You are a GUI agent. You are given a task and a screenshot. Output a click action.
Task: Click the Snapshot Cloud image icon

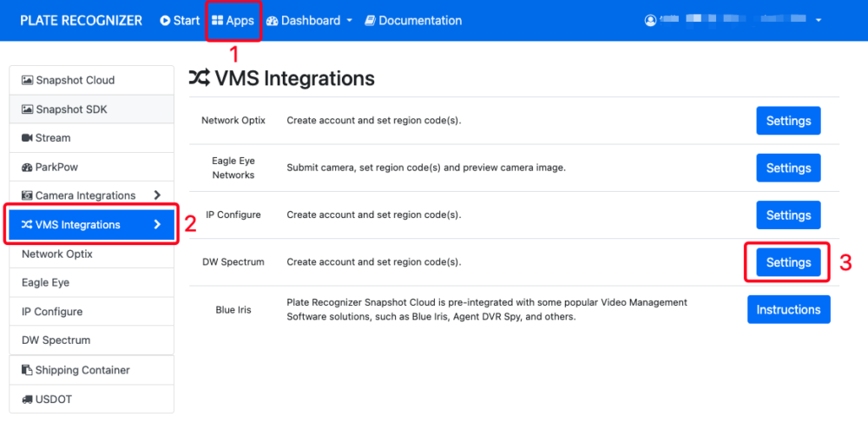click(27, 80)
